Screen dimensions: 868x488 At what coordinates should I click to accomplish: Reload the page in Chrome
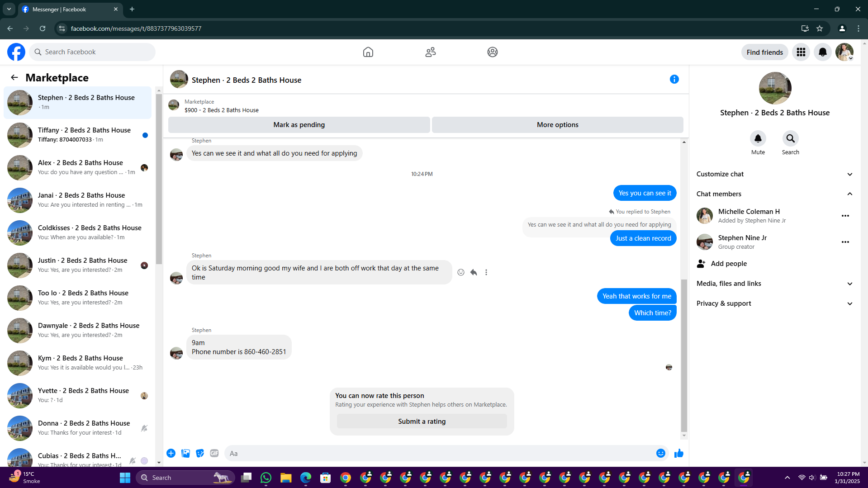[x=43, y=28]
